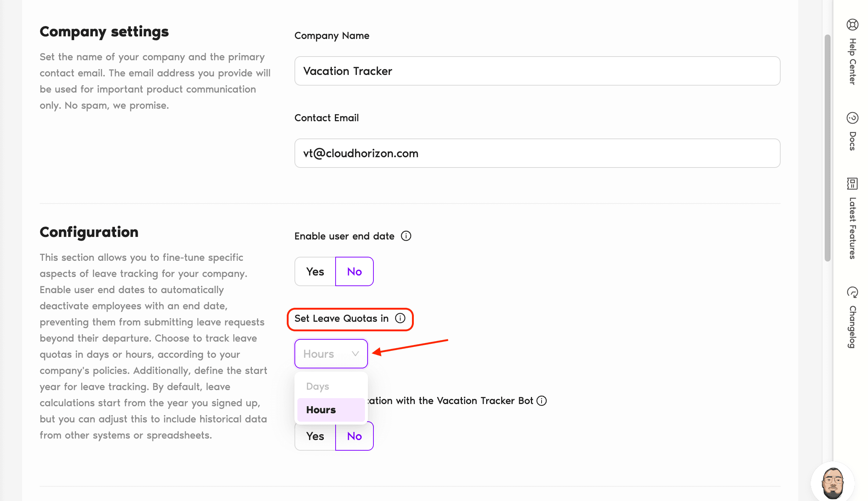Click info icon beside Enable user end date

[406, 236]
